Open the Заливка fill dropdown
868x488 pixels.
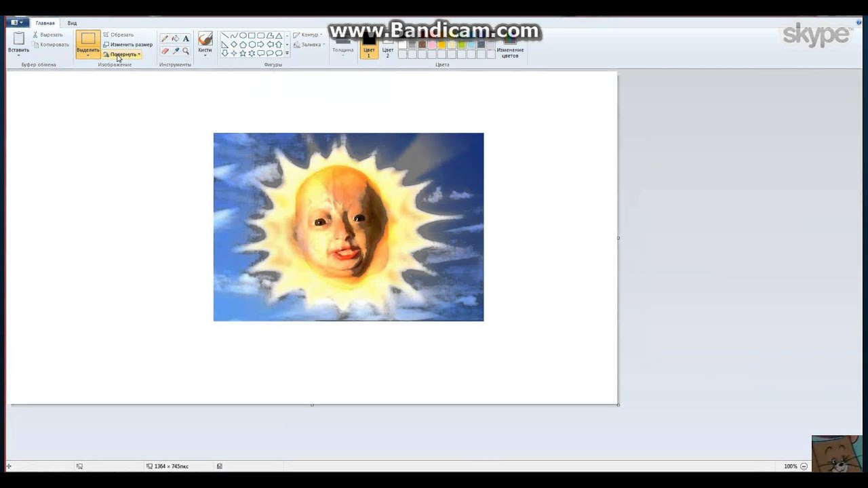pyautogui.click(x=309, y=45)
